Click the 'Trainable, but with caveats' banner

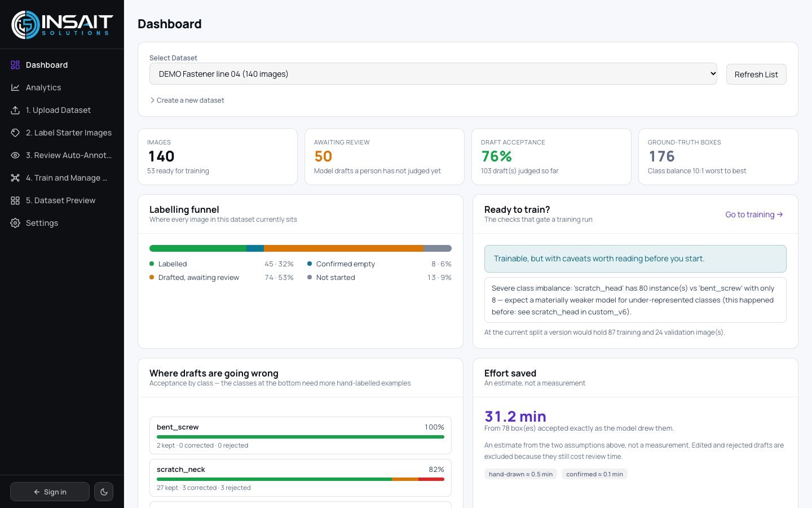pyautogui.click(x=636, y=259)
